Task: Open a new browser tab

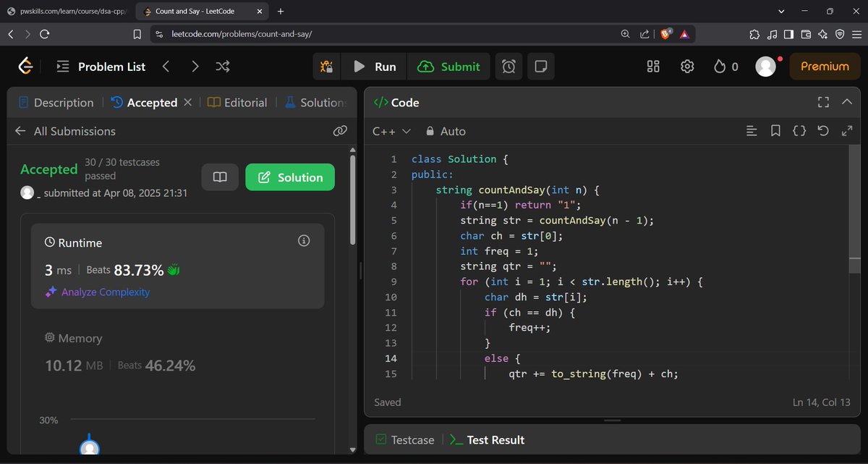Action: click(x=281, y=12)
